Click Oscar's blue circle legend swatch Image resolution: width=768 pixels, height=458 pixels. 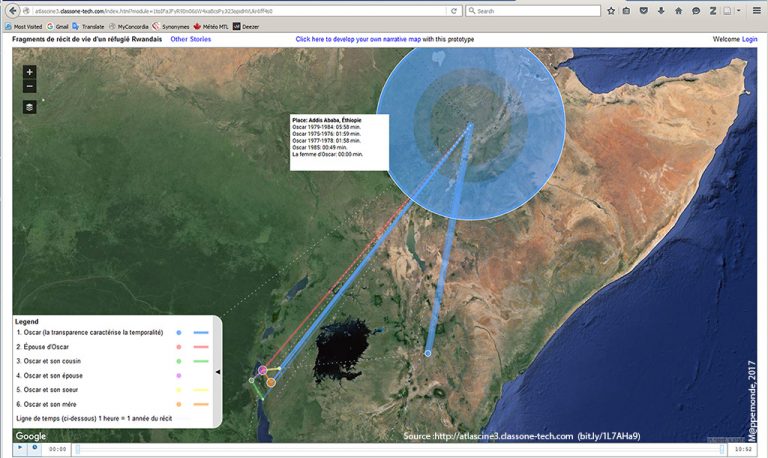[x=178, y=332]
